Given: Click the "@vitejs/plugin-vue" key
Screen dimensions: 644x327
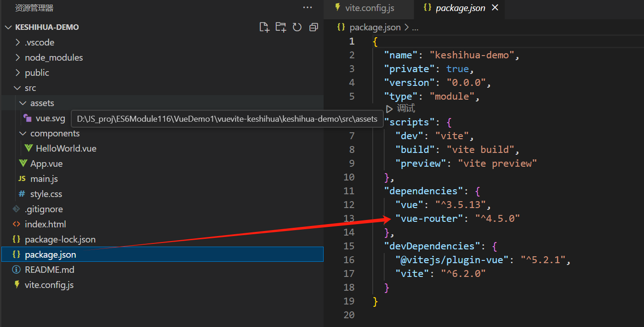Looking at the screenshot, I should point(452,259).
